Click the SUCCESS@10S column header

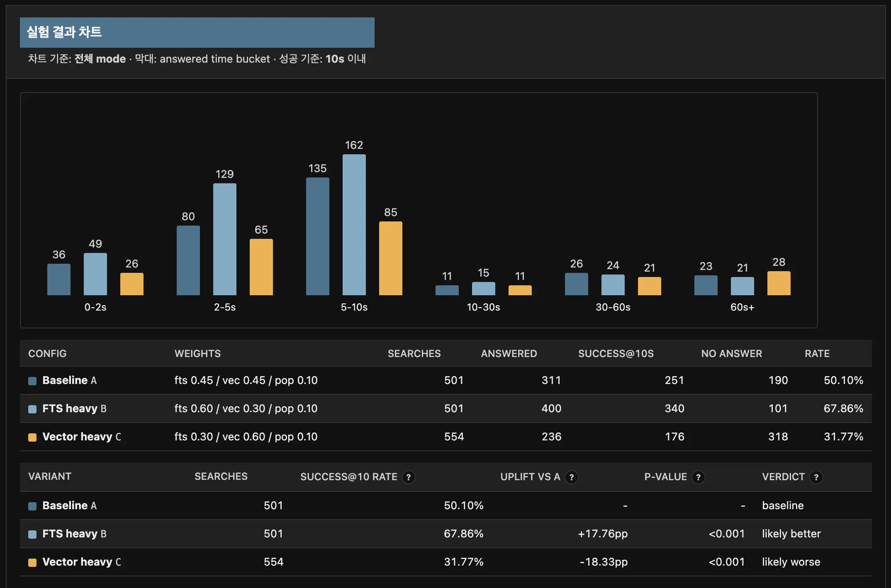click(616, 354)
